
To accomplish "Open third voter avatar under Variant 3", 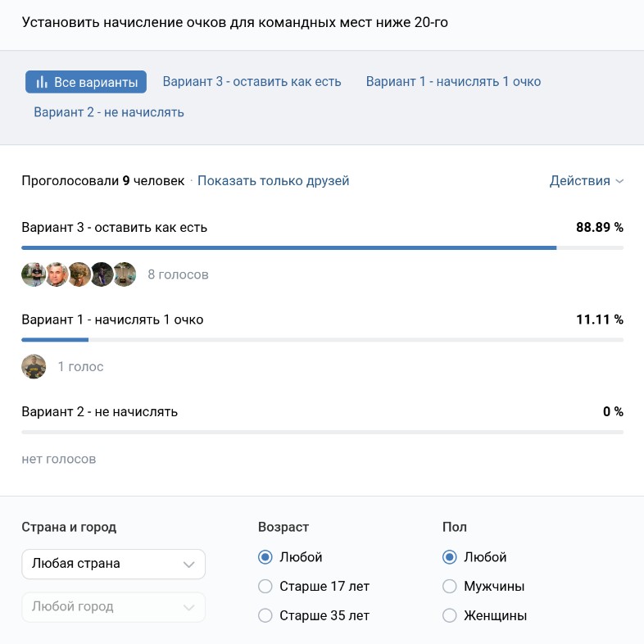I will click(x=79, y=274).
